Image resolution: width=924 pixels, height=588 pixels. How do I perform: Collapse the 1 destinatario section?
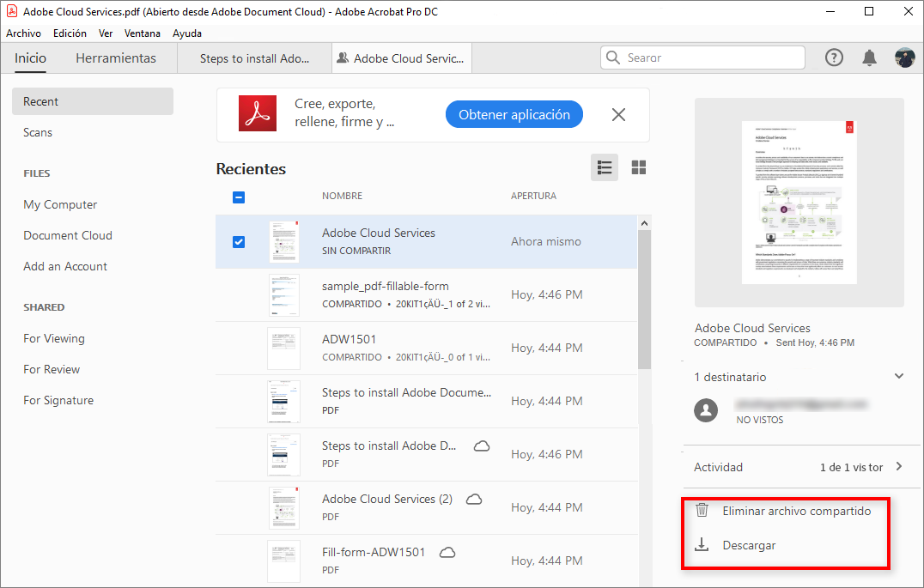point(899,376)
